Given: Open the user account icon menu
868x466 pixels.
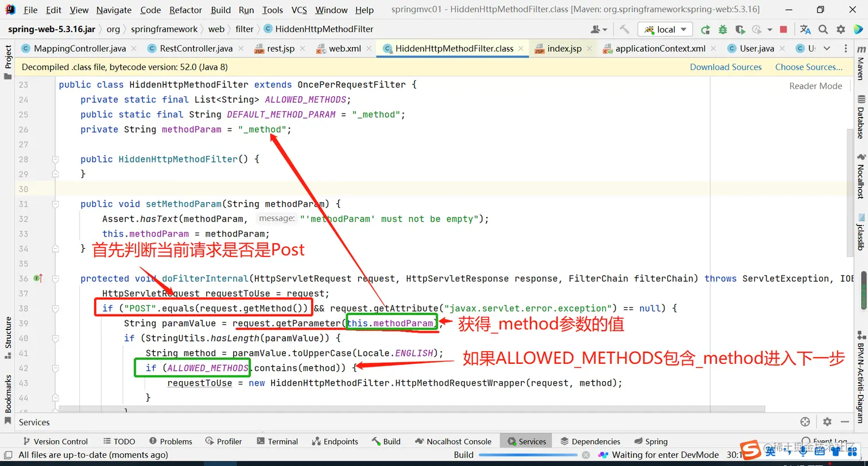Looking at the screenshot, I should [x=599, y=29].
